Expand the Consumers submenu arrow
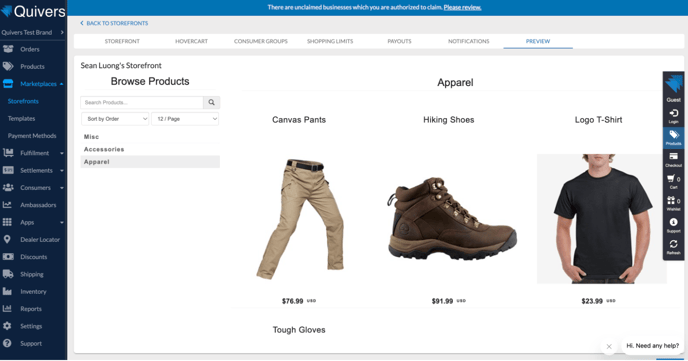Viewport: 688px width, 361px height. point(61,188)
